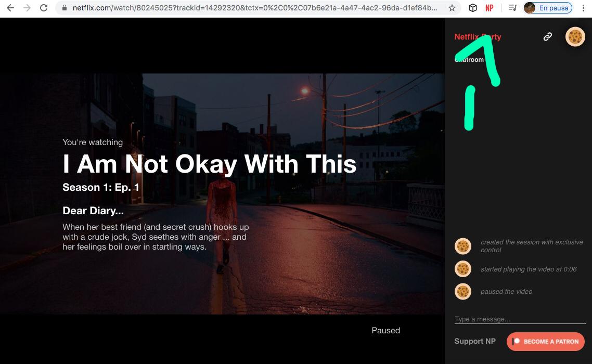Click avatar beside 'paused the video' message
Screen dimensions: 592x364
click(x=463, y=291)
